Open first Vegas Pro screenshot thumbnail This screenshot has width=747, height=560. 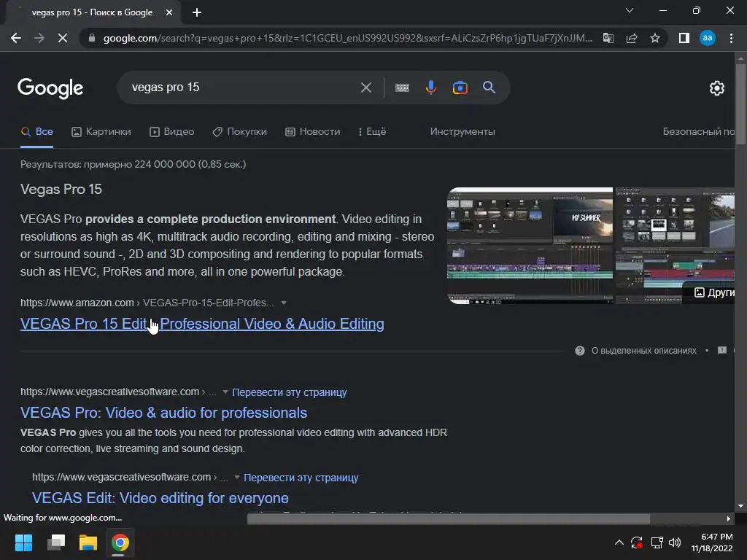point(530,246)
